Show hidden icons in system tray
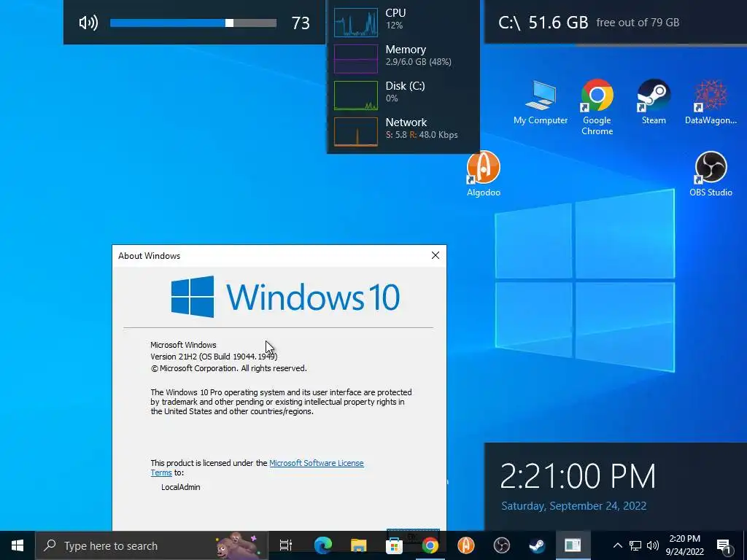The width and height of the screenshot is (747, 560). click(617, 545)
